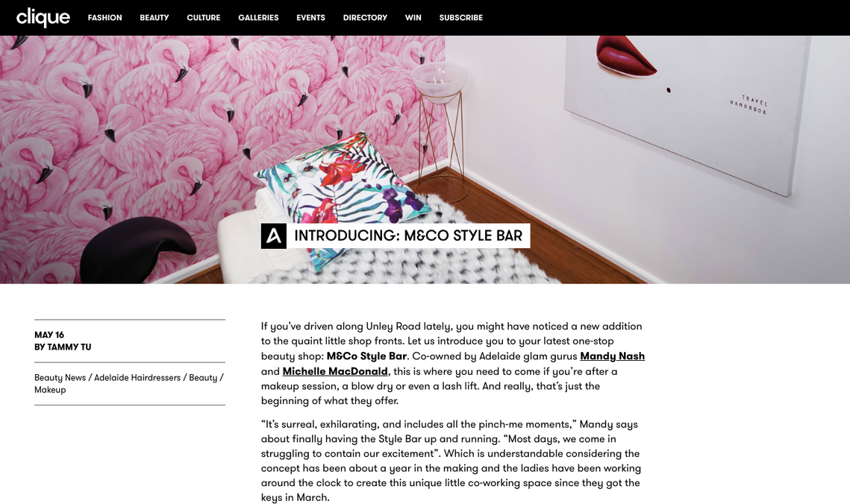This screenshot has width=850, height=504.
Task: Open Galleries from the top nav
Action: click(258, 18)
